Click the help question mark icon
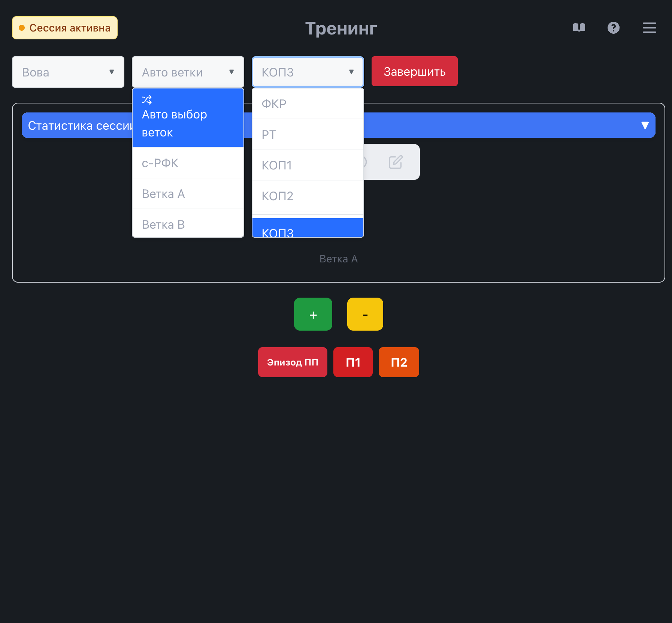This screenshot has width=672, height=623. coord(613,28)
